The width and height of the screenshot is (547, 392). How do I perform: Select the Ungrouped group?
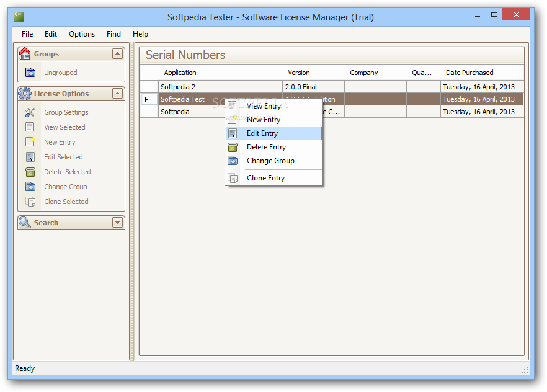60,73
